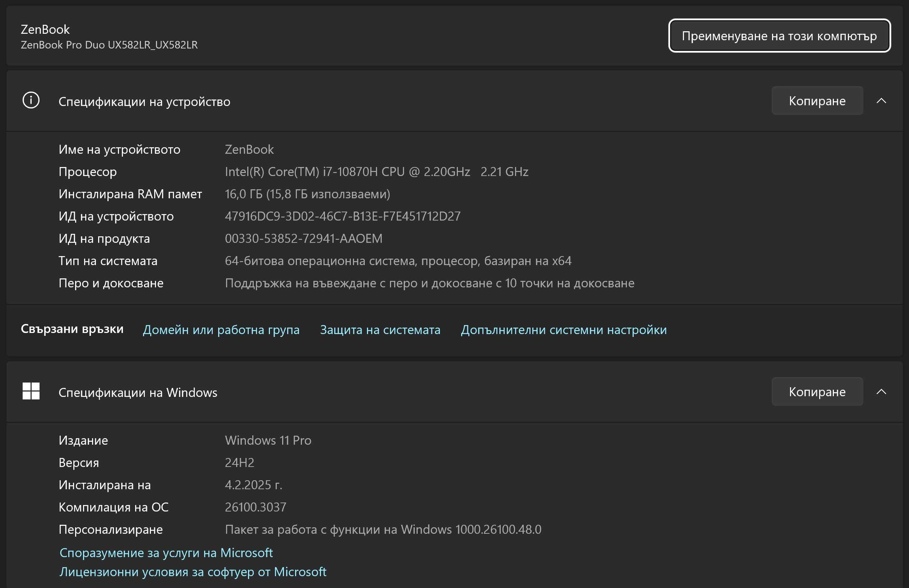The image size is (909, 588).
Task: Open Домейн или работна група link
Action: [x=221, y=330]
